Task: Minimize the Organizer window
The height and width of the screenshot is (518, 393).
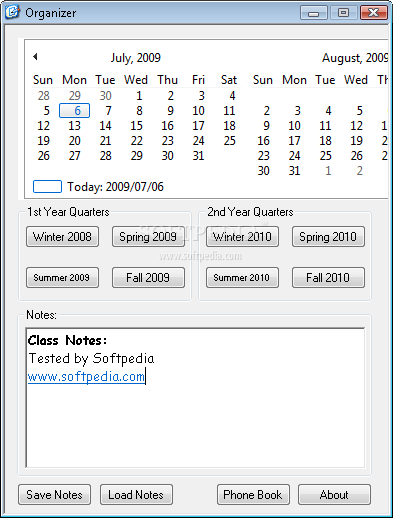Action: 314,13
